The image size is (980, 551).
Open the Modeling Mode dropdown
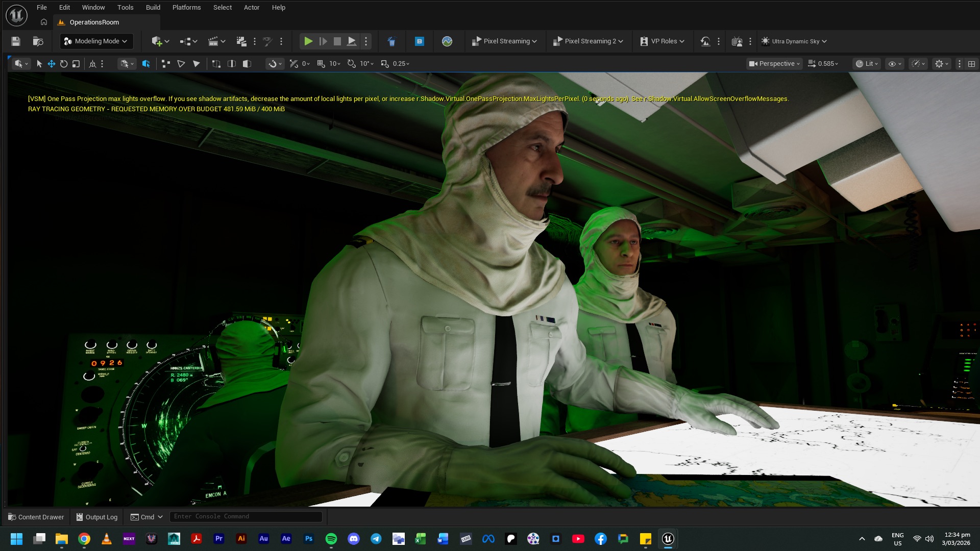(x=96, y=41)
